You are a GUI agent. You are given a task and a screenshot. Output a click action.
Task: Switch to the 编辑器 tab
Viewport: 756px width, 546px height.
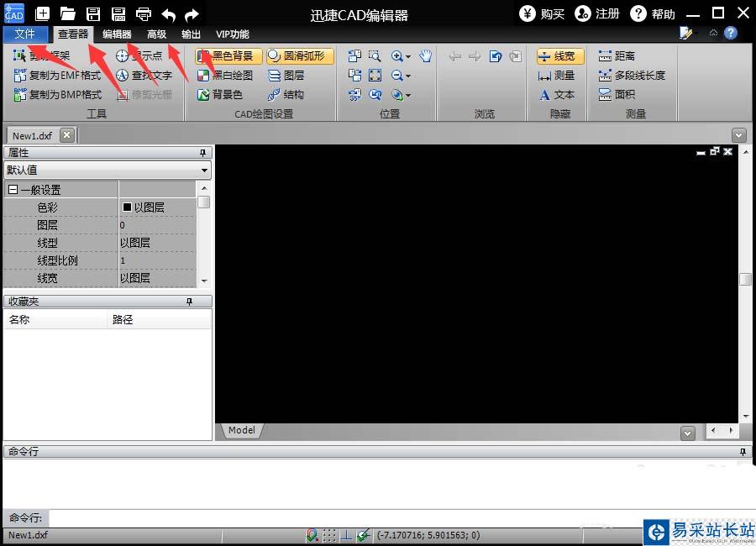(x=117, y=34)
